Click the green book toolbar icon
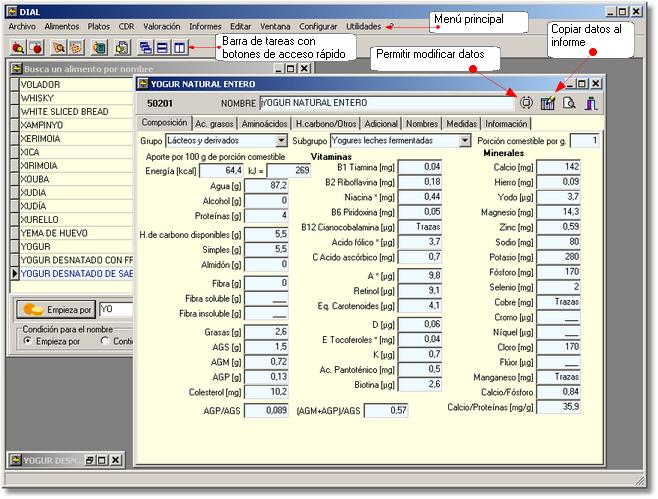This screenshot has width=658, height=499. tap(99, 47)
